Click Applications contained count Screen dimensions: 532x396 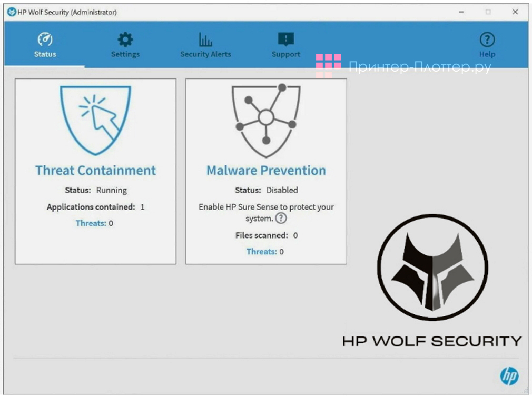95,206
